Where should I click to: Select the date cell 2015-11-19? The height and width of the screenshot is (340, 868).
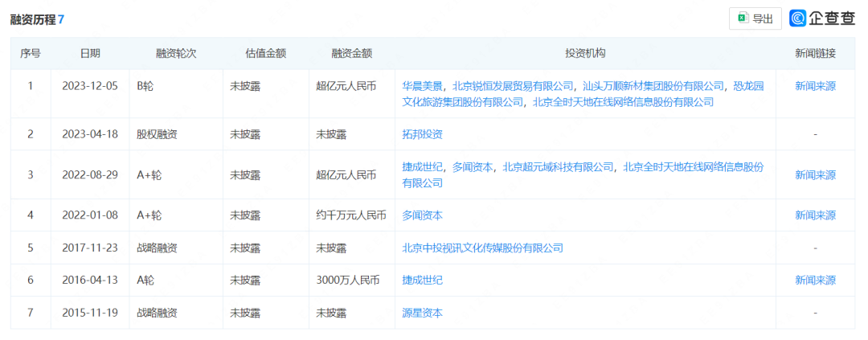point(90,313)
